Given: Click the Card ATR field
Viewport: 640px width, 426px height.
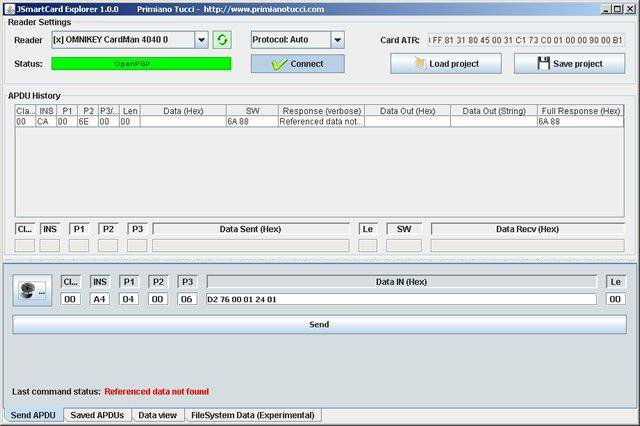Looking at the screenshot, I should [526, 40].
